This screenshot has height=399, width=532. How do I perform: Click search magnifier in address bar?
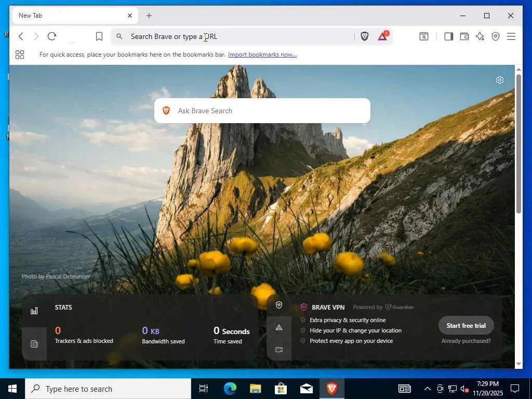(x=119, y=36)
